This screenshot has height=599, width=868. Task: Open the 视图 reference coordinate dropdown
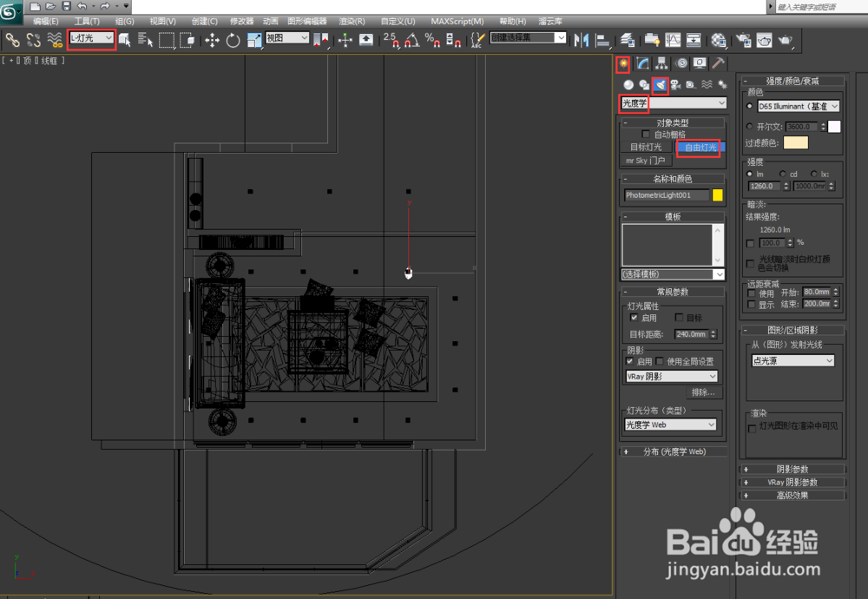287,37
